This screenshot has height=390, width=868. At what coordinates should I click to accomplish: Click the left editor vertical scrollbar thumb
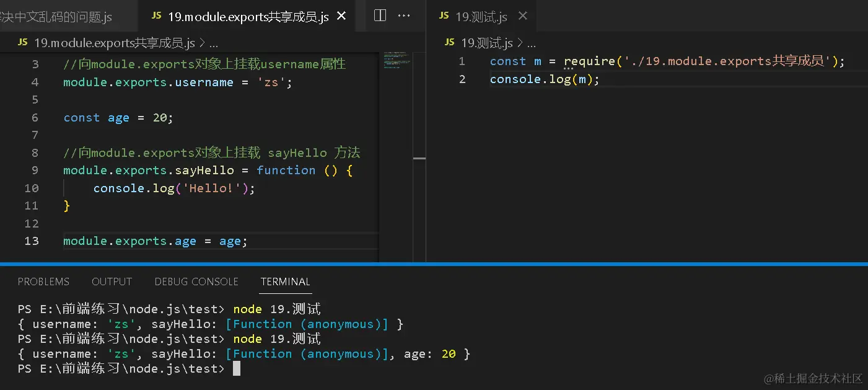point(419,158)
